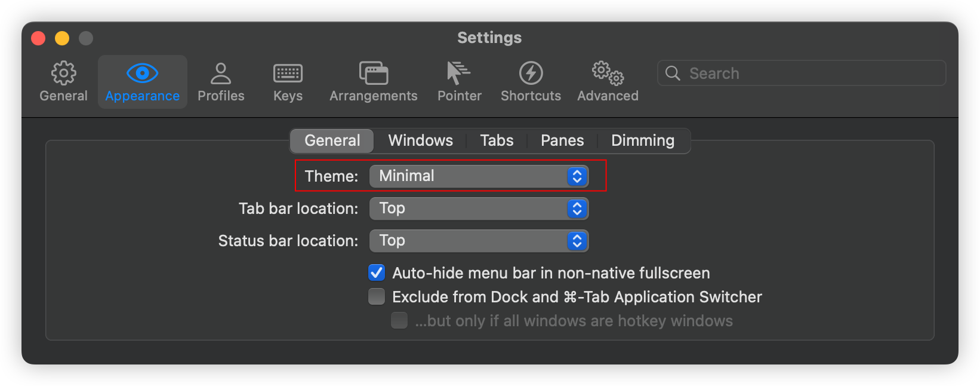Viewport: 980px width, 386px height.
Task: Toggle the hotkey windows only checkbox
Action: [399, 321]
